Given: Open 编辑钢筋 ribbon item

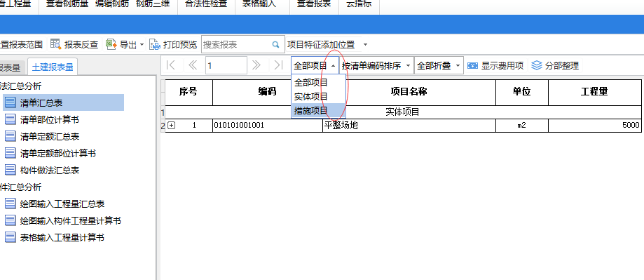Looking at the screenshot, I should [111, 4].
